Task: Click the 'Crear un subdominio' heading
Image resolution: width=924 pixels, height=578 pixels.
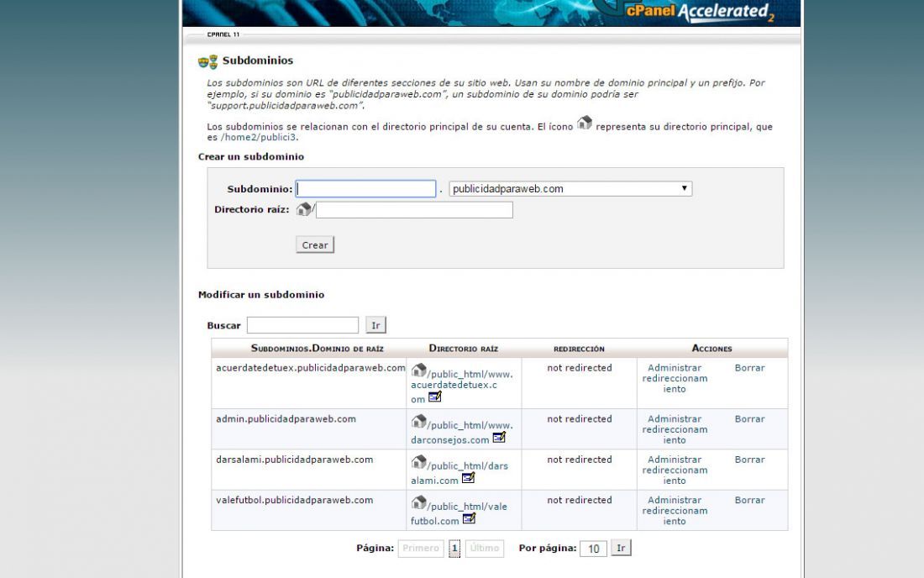Action: [251, 157]
